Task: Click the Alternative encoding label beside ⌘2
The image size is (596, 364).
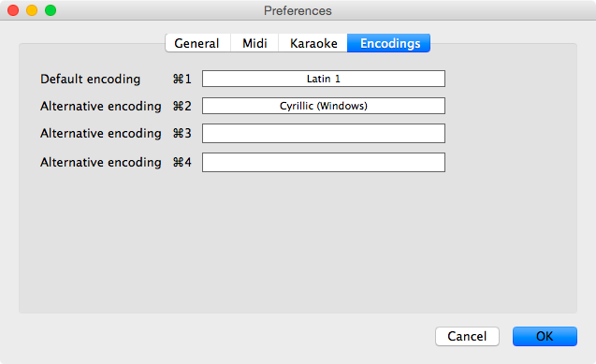Action: point(101,107)
